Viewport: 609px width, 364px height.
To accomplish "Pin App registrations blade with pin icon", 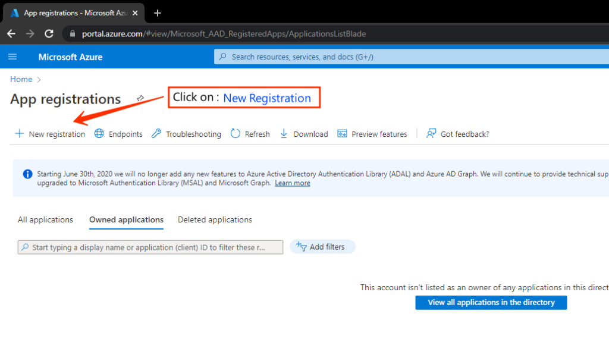I will point(140,98).
